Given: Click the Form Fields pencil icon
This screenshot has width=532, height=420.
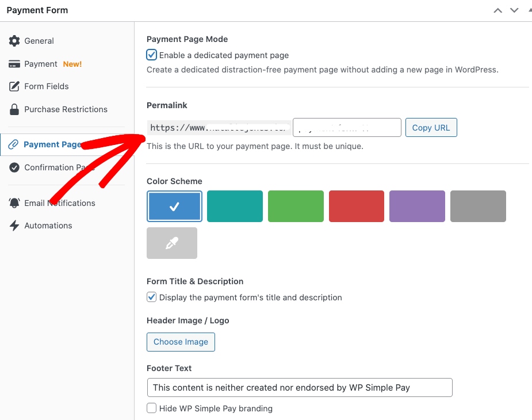Looking at the screenshot, I should point(14,86).
